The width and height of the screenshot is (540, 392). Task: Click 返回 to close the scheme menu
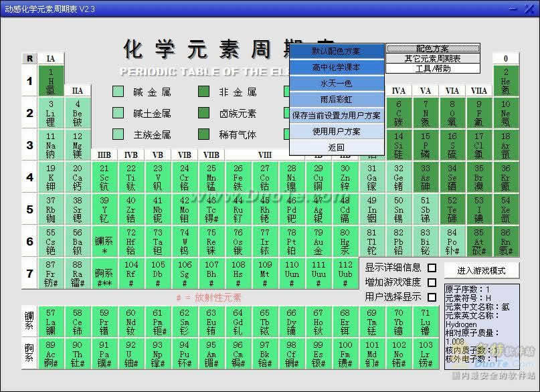(337, 148)
